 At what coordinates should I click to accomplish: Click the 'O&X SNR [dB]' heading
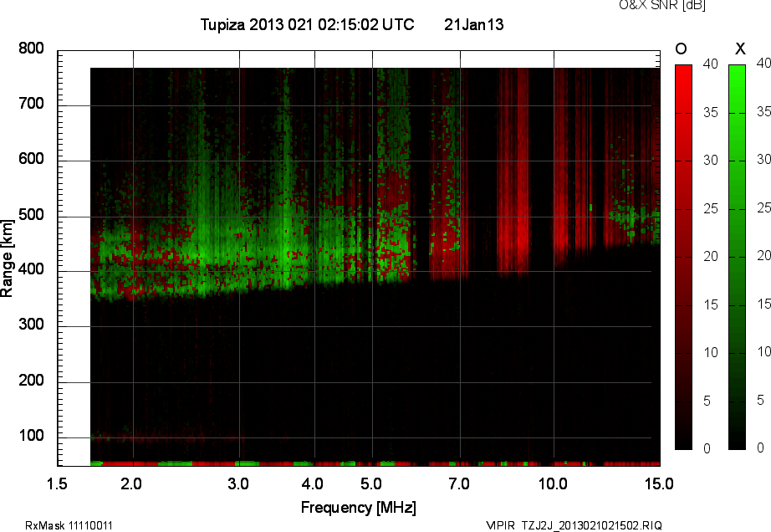click(x=662, y=5)
